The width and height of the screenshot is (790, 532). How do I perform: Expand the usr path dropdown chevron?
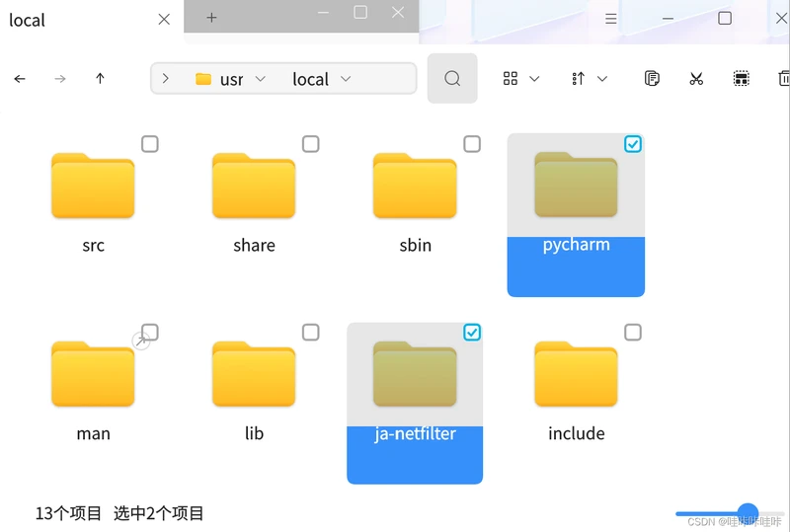point(261,79)
